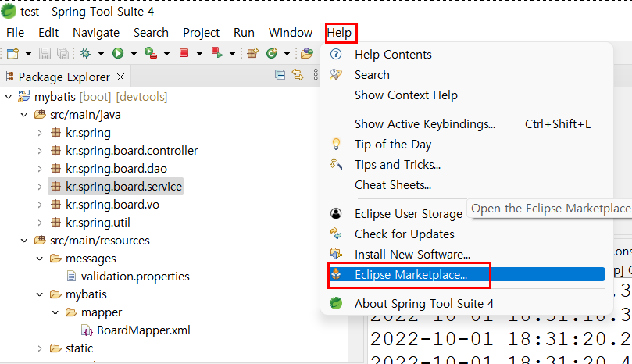
Task: Open the Project menu
Action: [201, 33]
